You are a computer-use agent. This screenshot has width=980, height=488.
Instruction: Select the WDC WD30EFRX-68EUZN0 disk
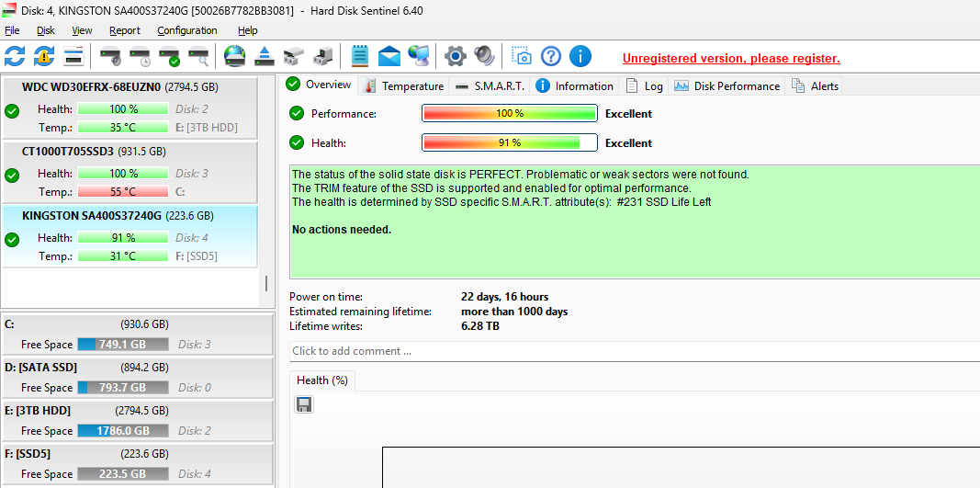coord(130,108)
